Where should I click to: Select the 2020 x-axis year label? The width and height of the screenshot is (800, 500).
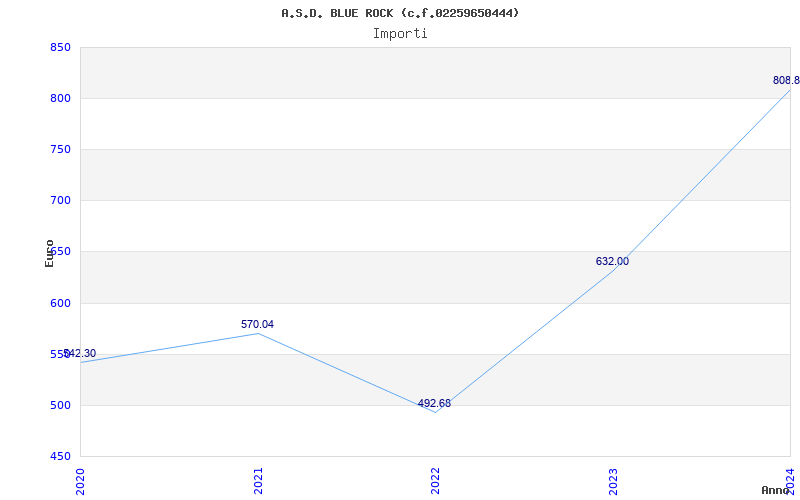point(80,480)
